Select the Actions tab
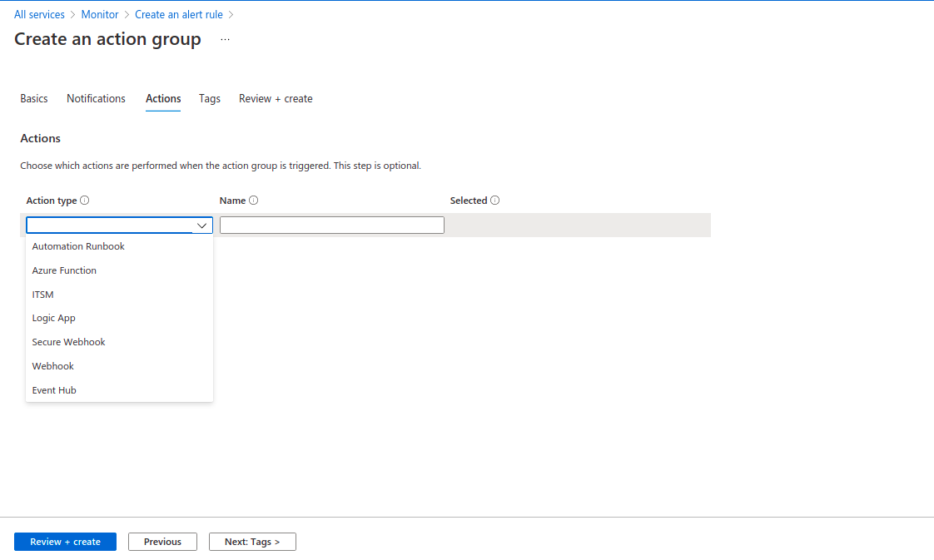This screenshot has height=560, width=934. click(163, 99)
